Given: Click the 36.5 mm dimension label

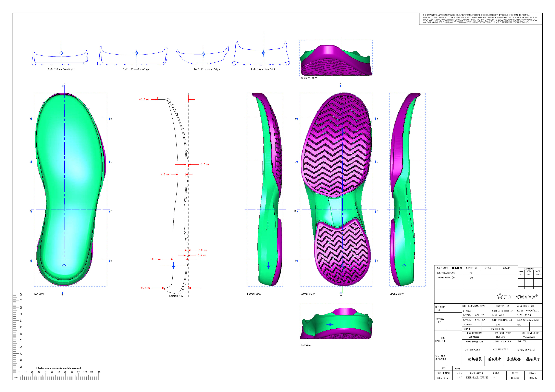Looking at the screenshot, I should (145, 288).
